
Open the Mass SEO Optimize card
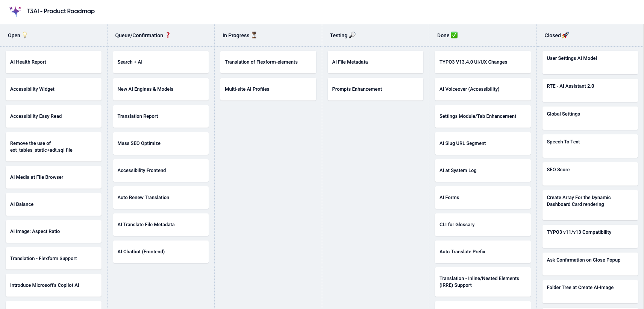(161, 143)
